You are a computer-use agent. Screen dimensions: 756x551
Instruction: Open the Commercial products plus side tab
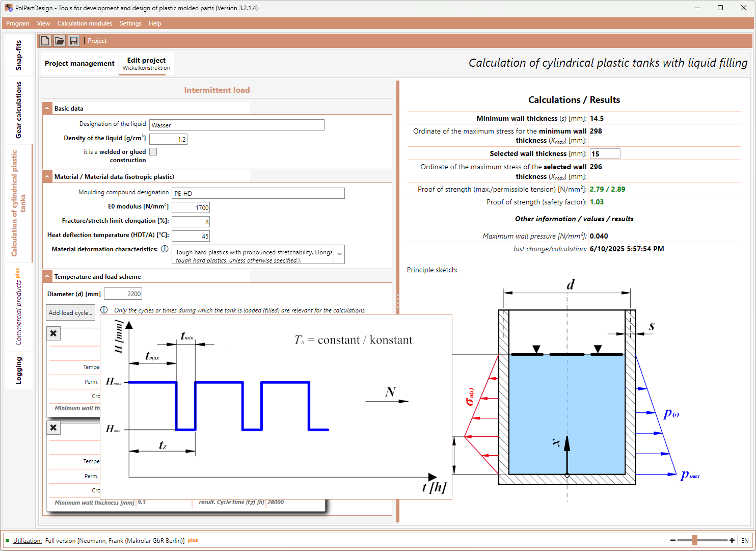pyautogui.click(x=19, y=307)
